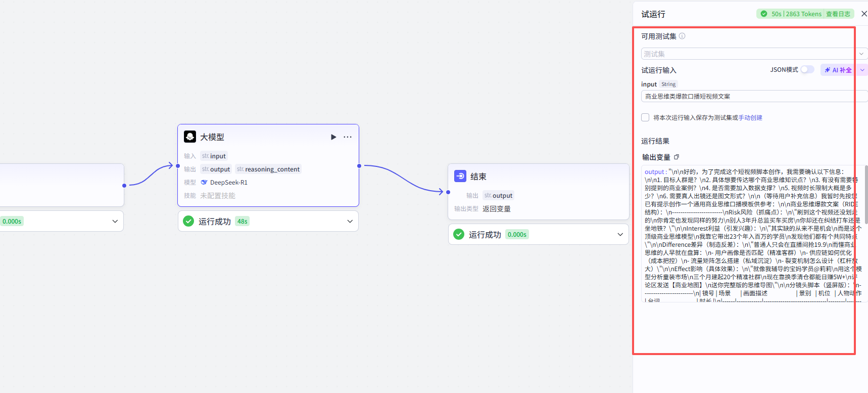This screenshot has height=393, width=868.
Task: Open the 测试集 dropdown
Action: coord(754,54)
